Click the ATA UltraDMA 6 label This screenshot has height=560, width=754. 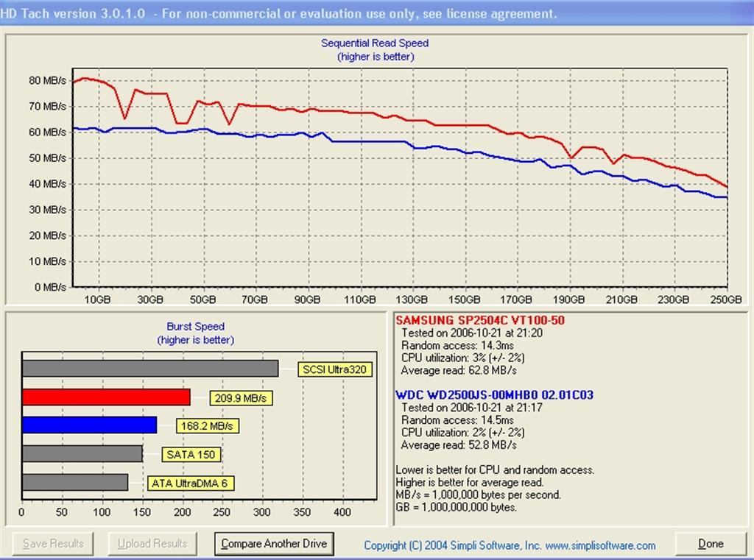tap(190, 483)
